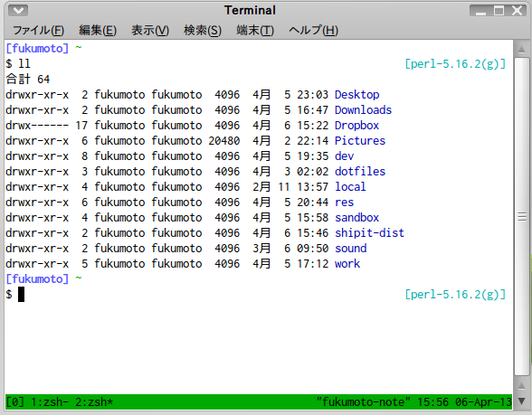Open the ヘルプ(H) menu

pos(313,30)
